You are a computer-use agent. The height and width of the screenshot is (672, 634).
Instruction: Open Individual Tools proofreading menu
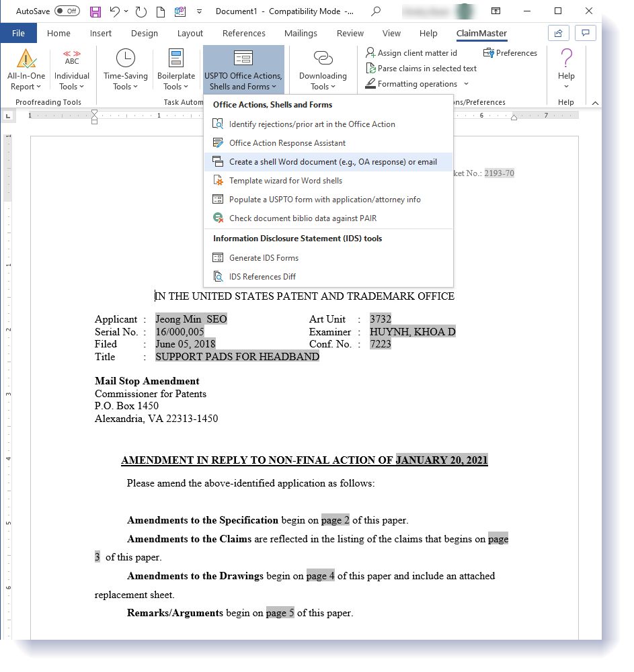tap(72, 71)
